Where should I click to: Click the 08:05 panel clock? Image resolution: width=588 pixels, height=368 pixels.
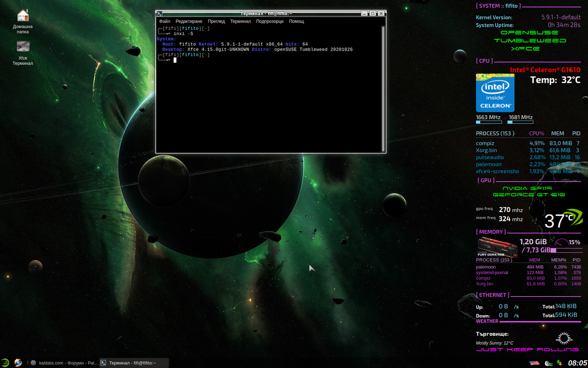pyautogui.click(x=577, y=363)
